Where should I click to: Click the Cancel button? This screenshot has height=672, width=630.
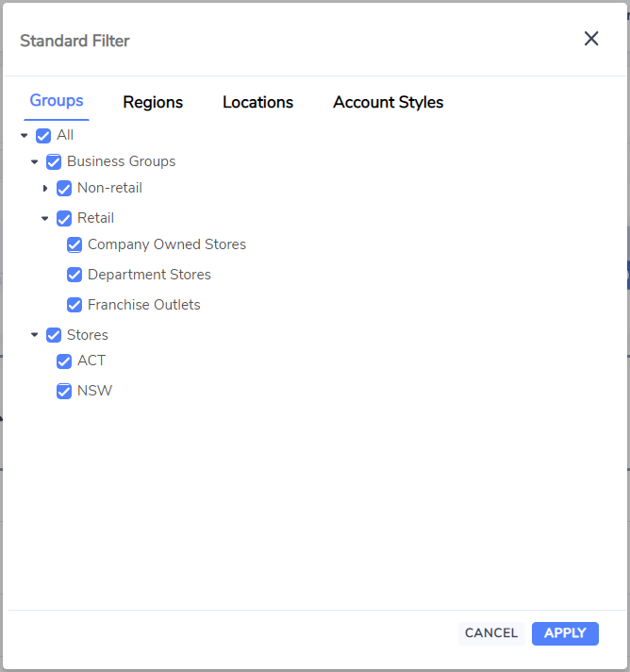[491, 633]
